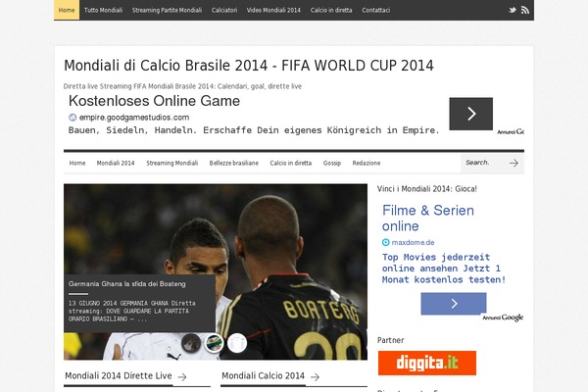Open Streaming Mondiali in secondary navigation

pos(172,163)
